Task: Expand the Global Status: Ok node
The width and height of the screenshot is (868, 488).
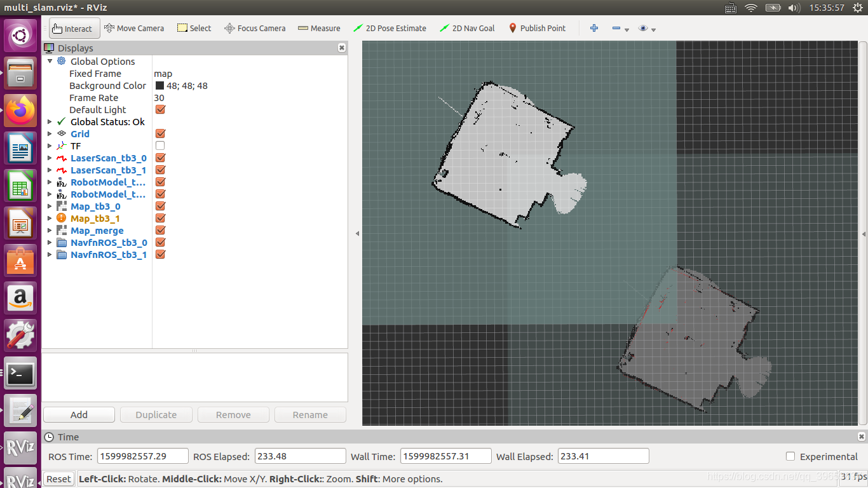Action: (x=50, y=121)
